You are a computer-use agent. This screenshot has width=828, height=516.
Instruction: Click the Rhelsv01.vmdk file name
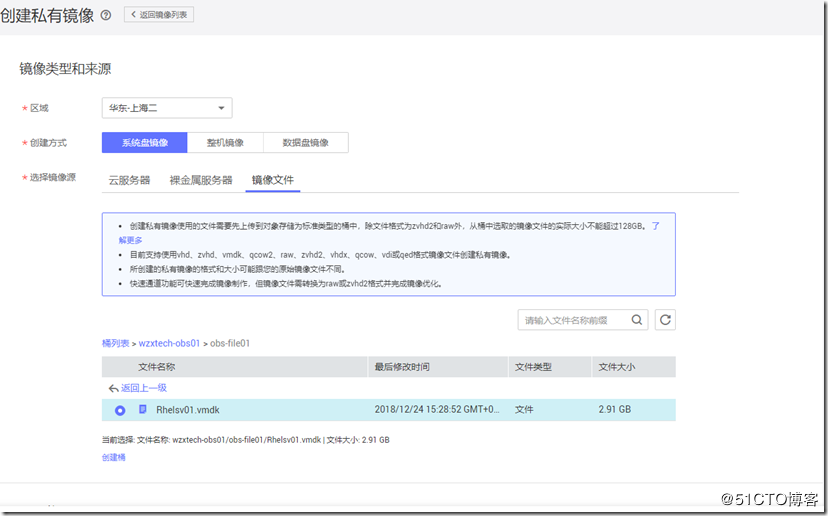(188, 410)
